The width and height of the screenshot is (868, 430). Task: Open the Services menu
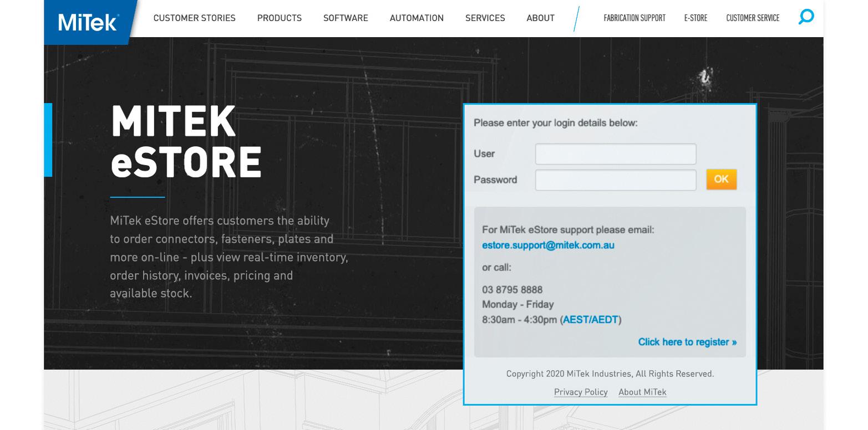pyautogui.click(x=485, y=18)
